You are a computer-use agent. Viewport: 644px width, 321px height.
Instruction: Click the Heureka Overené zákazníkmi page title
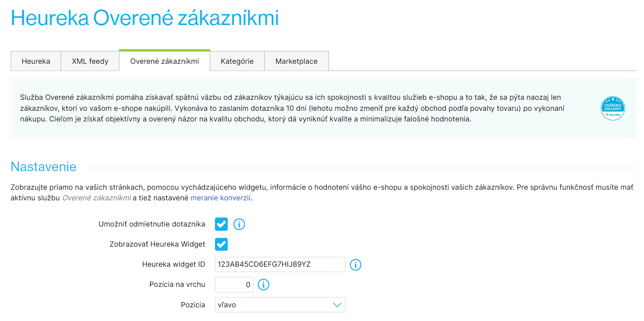[x=145, y=18]
